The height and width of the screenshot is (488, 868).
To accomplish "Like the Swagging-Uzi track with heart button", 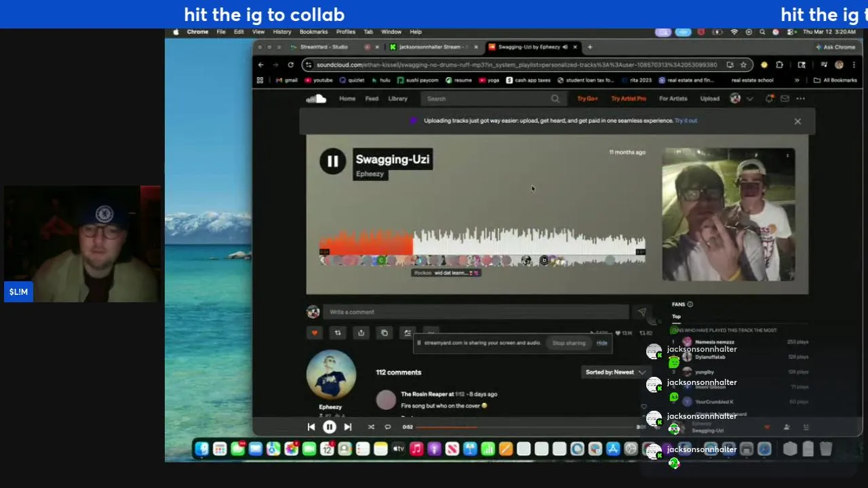I will tap(315, 333).
